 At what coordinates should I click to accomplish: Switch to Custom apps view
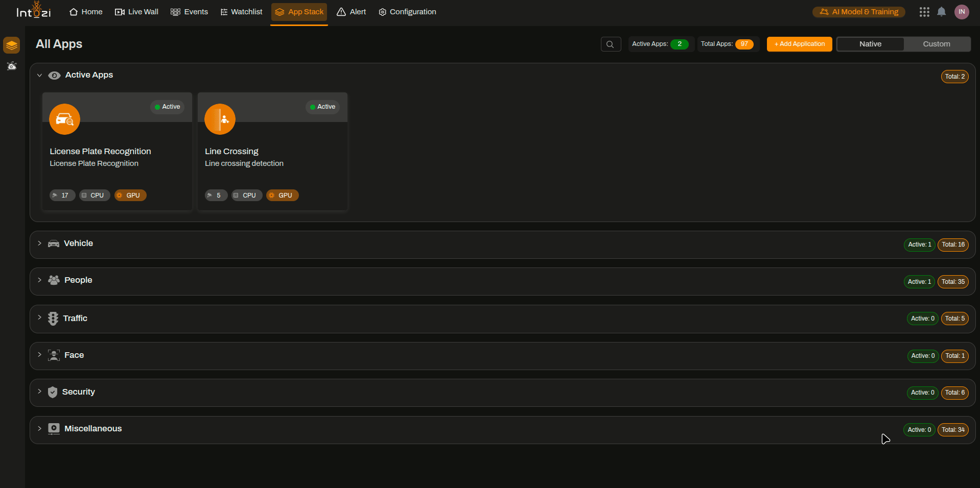point(936,44)
